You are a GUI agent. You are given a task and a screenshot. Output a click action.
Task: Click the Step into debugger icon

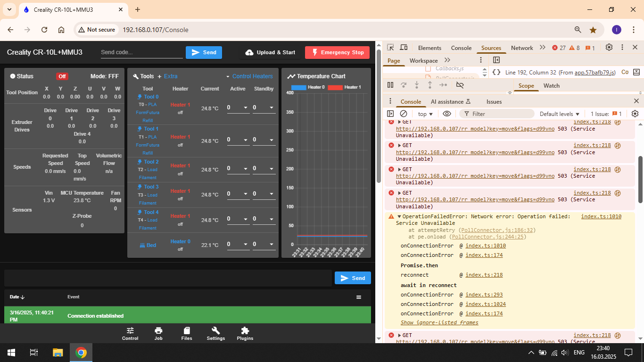point(417,85)
